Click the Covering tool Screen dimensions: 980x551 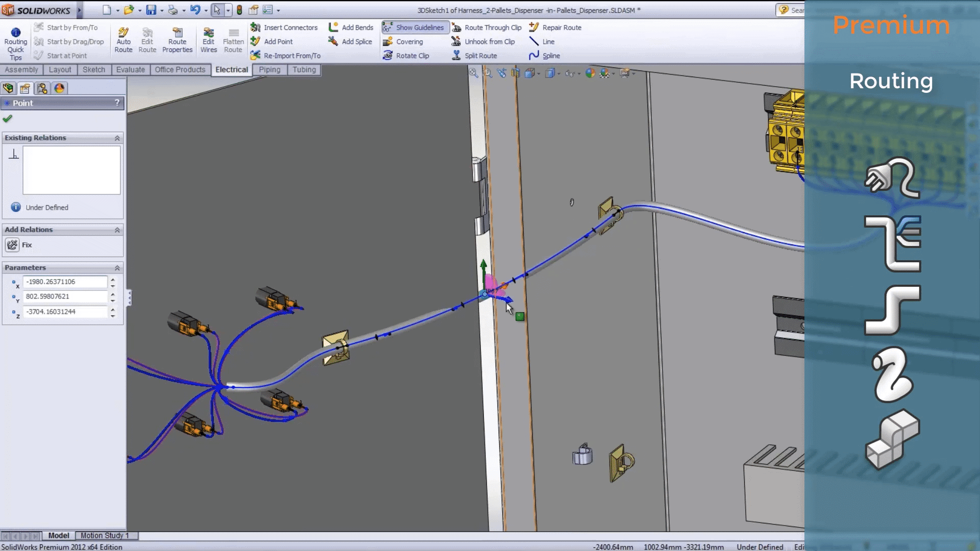point(403,42)
